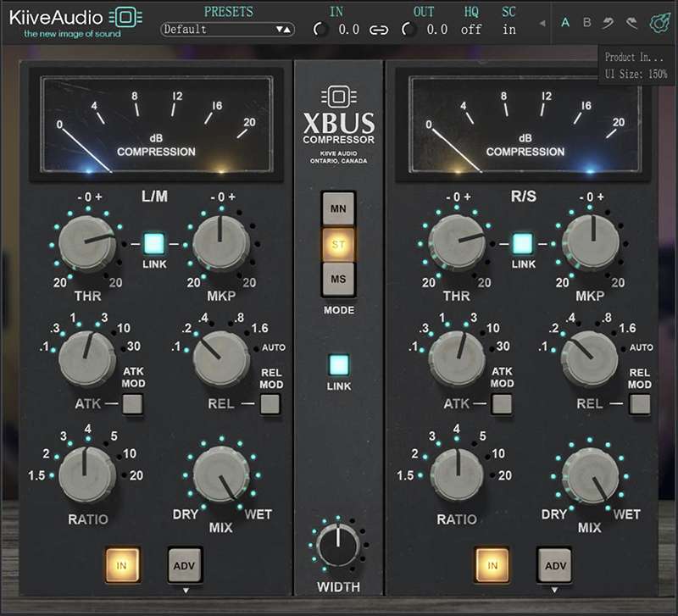
Task: Expand the R/S ADV advanced panel
Action: point(554,564)
